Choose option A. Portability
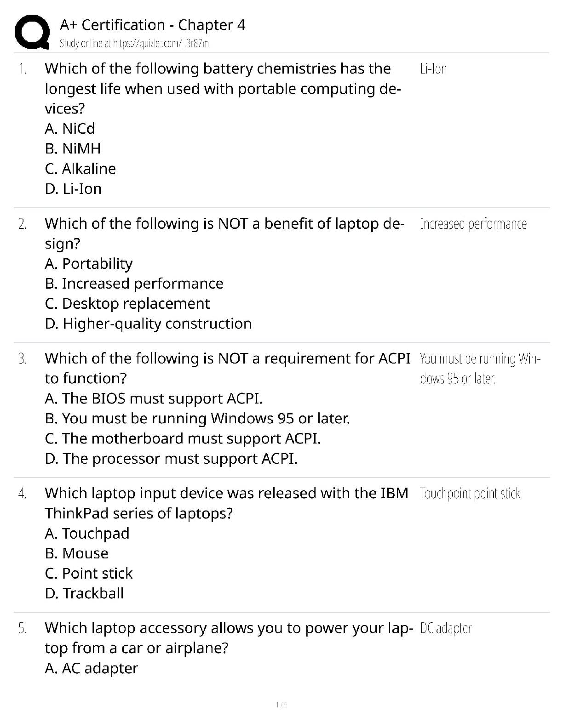 pyautogui.click(x=89, y=264)
